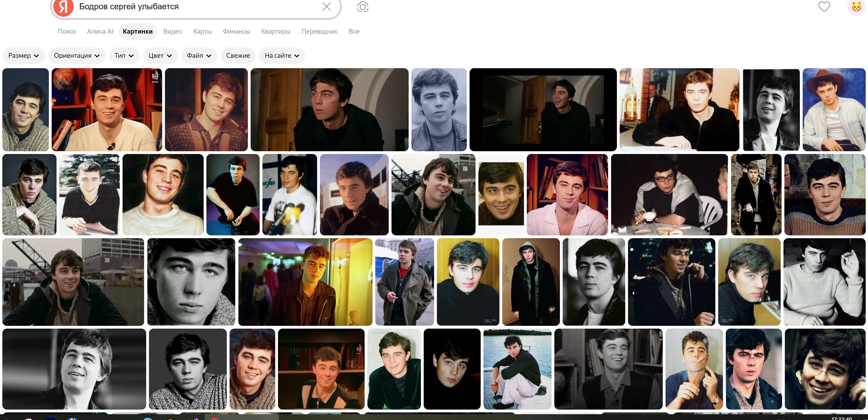Open the photo of a hooded coat with a bridge crane behind
This screenshot has height=420, width=868.
tap(433, 195)
